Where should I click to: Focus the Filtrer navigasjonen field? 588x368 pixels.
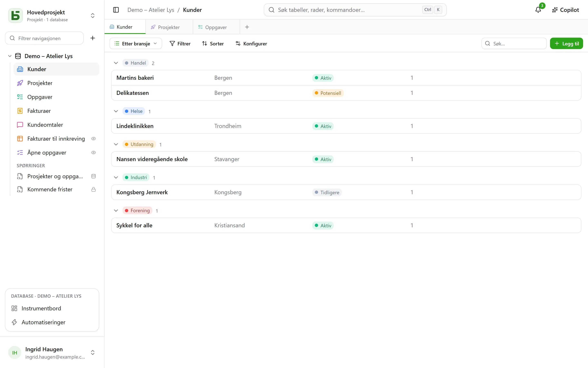[45, 38]
